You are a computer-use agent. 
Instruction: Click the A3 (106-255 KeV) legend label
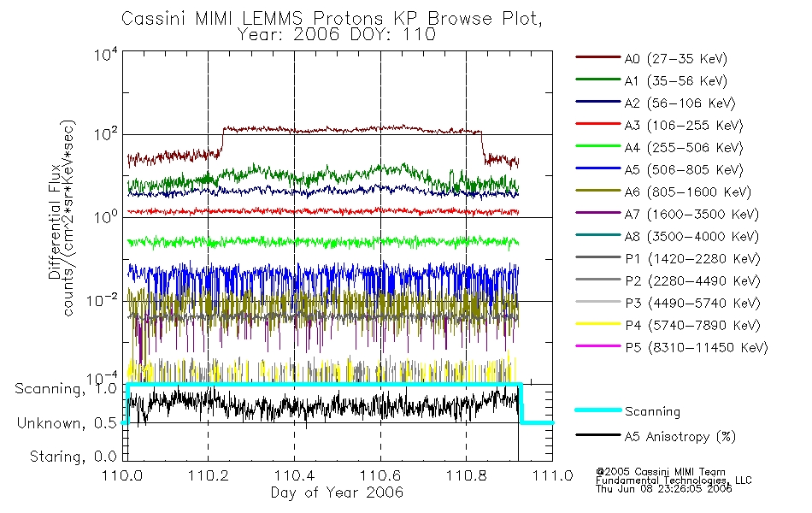click(x=684, y=126)
